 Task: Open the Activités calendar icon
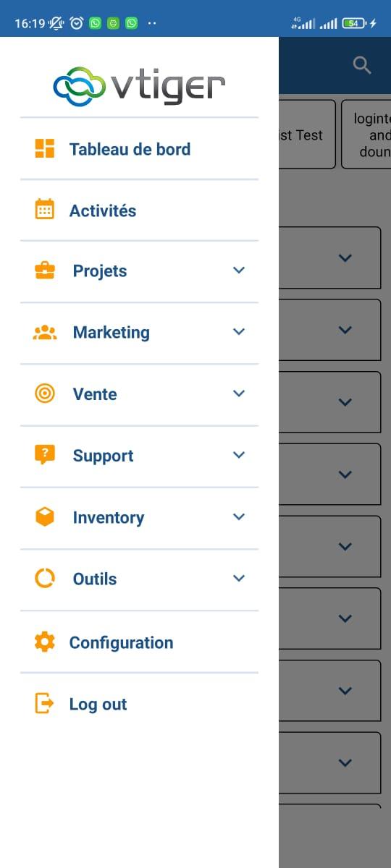(x=45, y=210)
